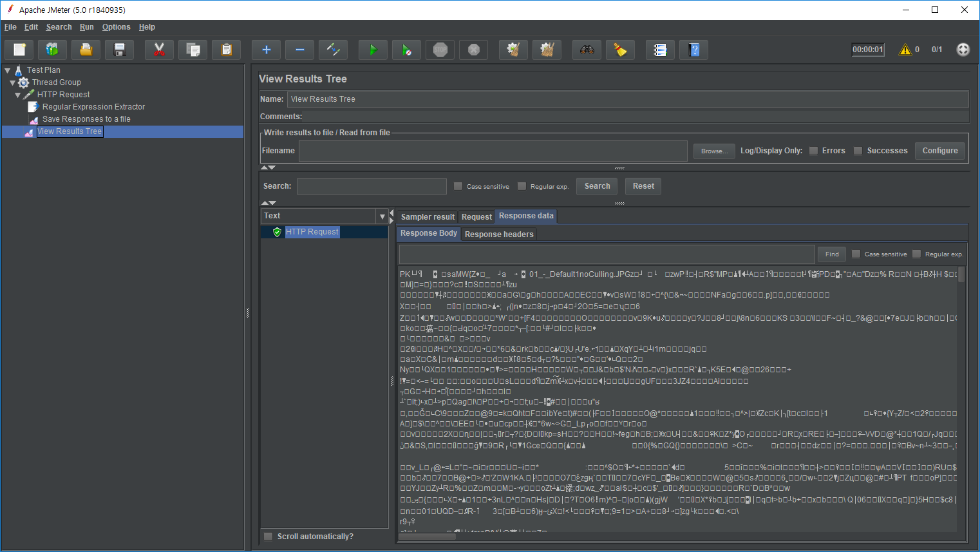The width and height of the screenshot is (980, 552).
Task: Click the Filename input field
Action: click(x=493, y=151)
